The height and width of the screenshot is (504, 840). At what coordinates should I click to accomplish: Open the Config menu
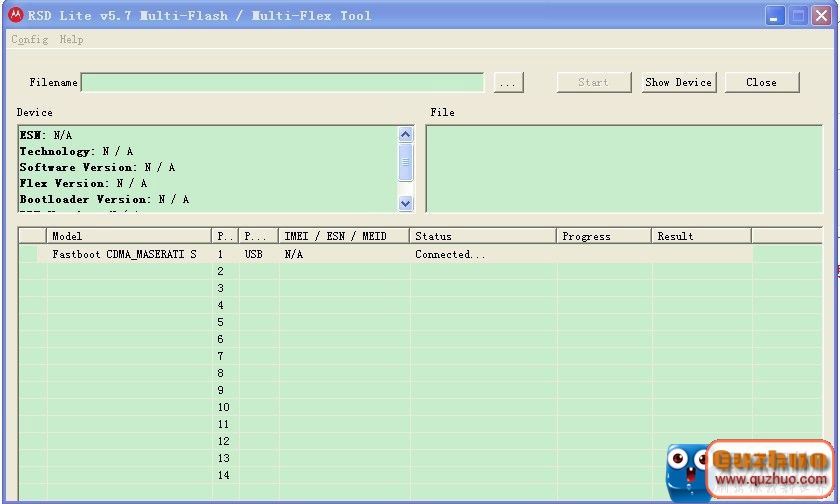29,40
